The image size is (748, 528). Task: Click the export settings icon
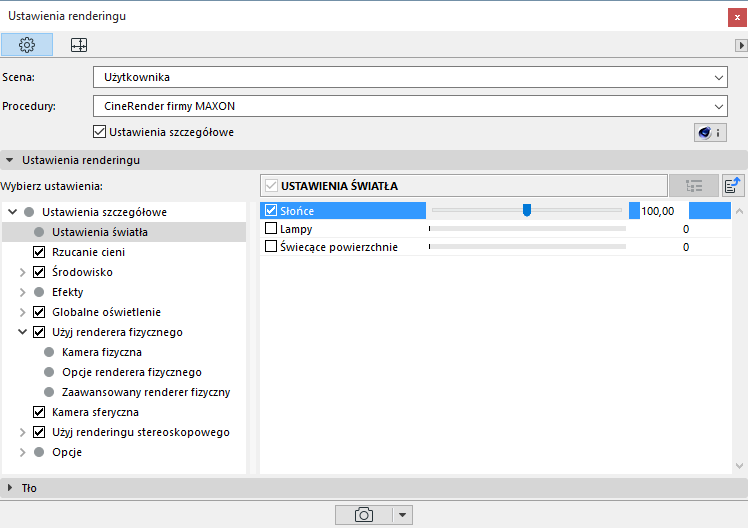click(x=732, y=185)
